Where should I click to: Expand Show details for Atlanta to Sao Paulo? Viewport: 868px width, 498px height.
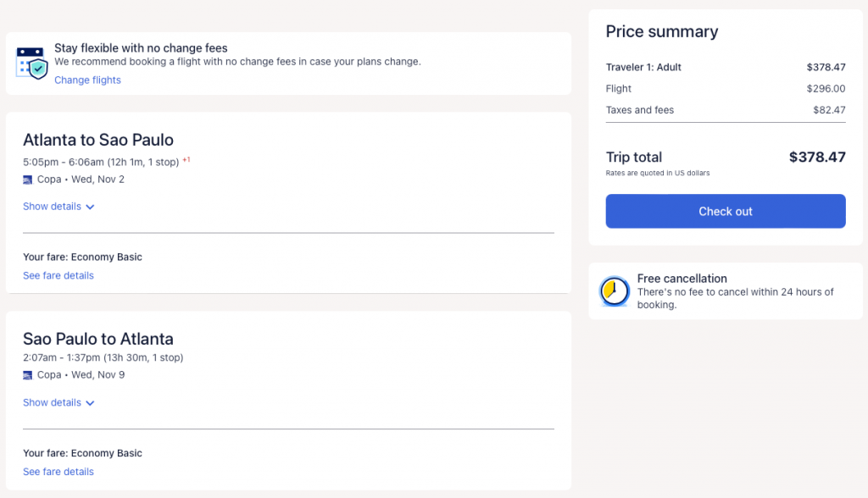coord(53,207)
